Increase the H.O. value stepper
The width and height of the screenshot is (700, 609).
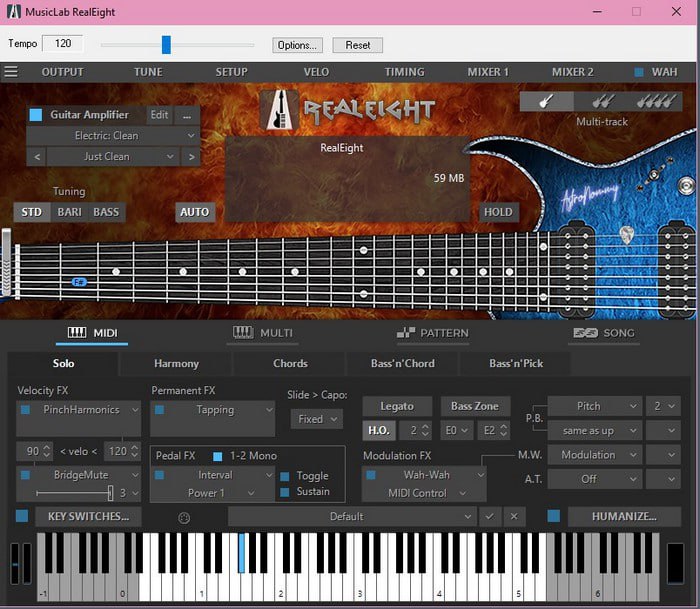(425, 426)
